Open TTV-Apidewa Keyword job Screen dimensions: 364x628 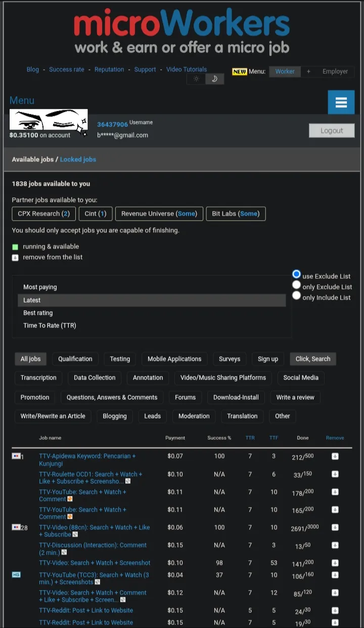coord(87,460)
